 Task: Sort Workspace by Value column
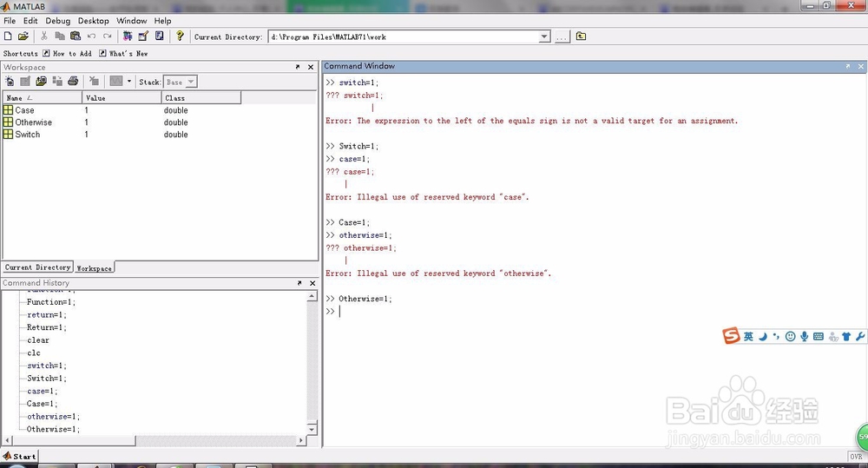point(122,98)
